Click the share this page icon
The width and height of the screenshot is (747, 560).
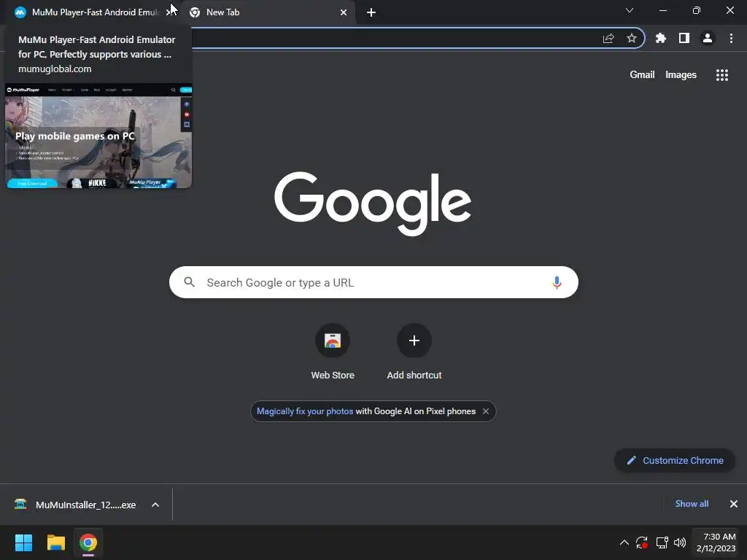pos(608,39)
